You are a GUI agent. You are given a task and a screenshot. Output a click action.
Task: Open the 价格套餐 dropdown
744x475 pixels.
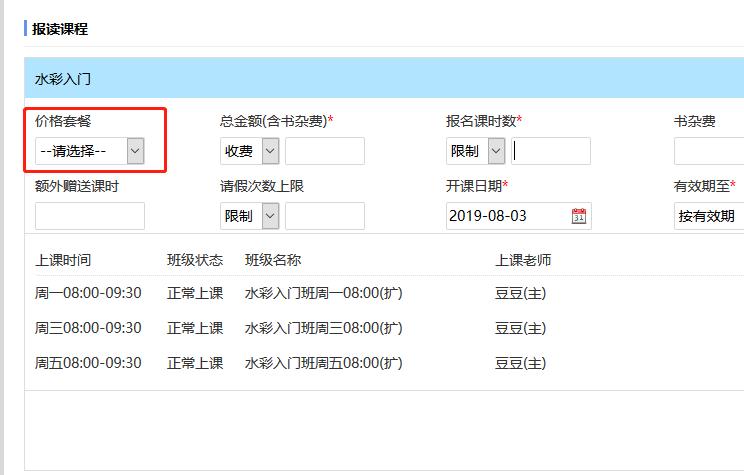coord(90,151)
